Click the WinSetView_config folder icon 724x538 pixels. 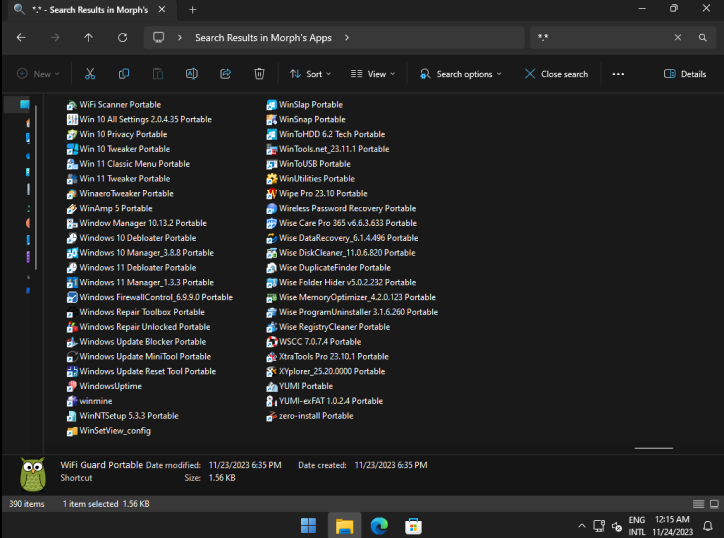tap(72, 431)
